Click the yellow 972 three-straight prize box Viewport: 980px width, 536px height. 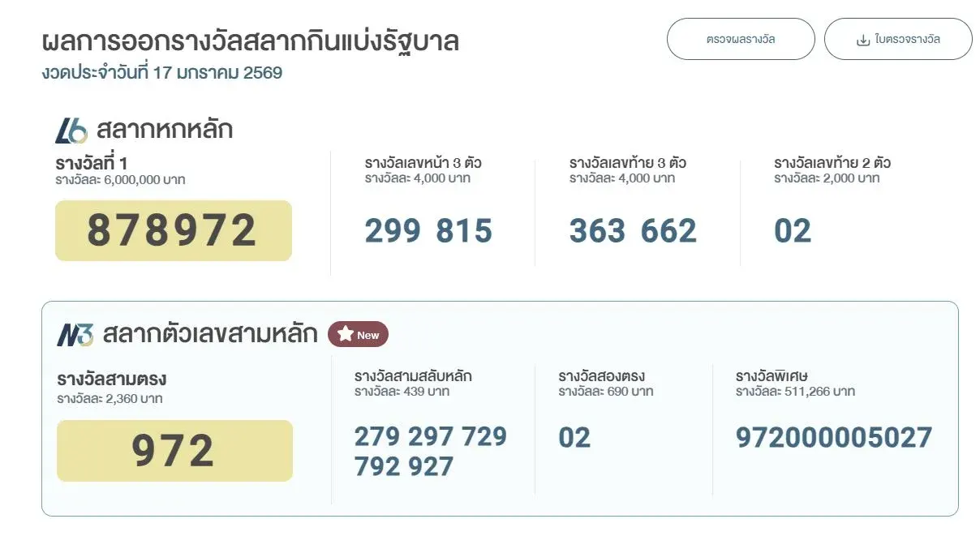pyautogui.click(x=174, y=451)
